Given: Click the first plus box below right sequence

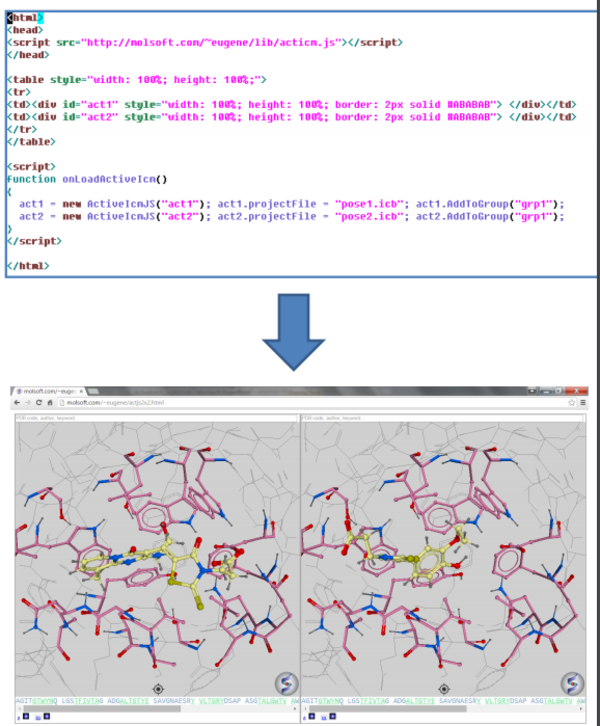Looking at the screenshot, I should (x=310, y=717).
